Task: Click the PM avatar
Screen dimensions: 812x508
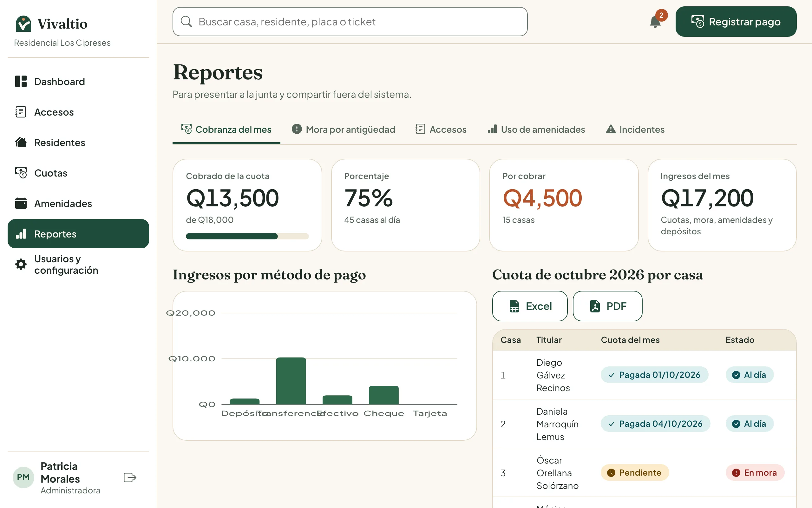Action: pyautogui.click(x=23, y=478)
